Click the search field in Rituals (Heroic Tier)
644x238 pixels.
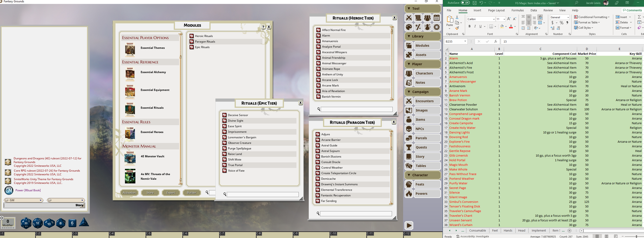356,109
